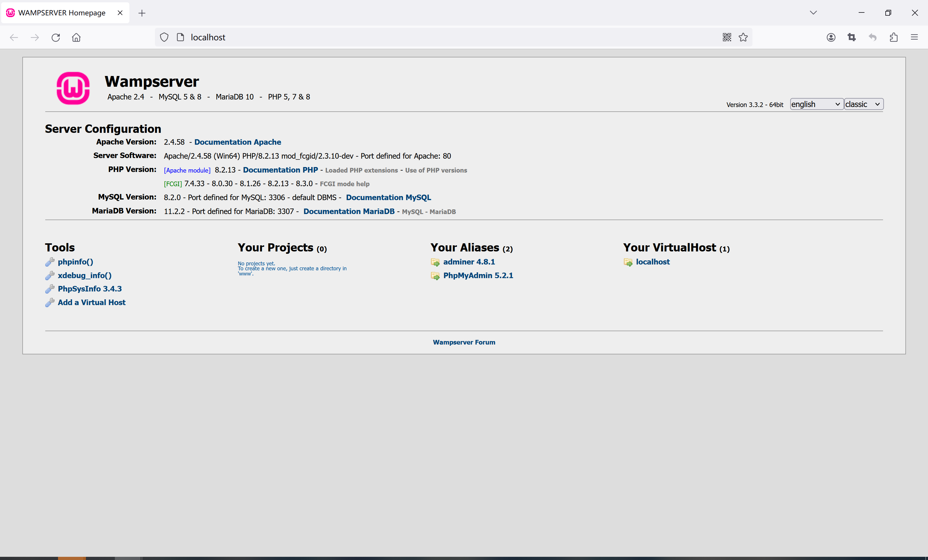The height and width of the screenshot is (560, 928).
Task: Click the Version 3.3.2 - 64bit text
Action: [755, 105]
